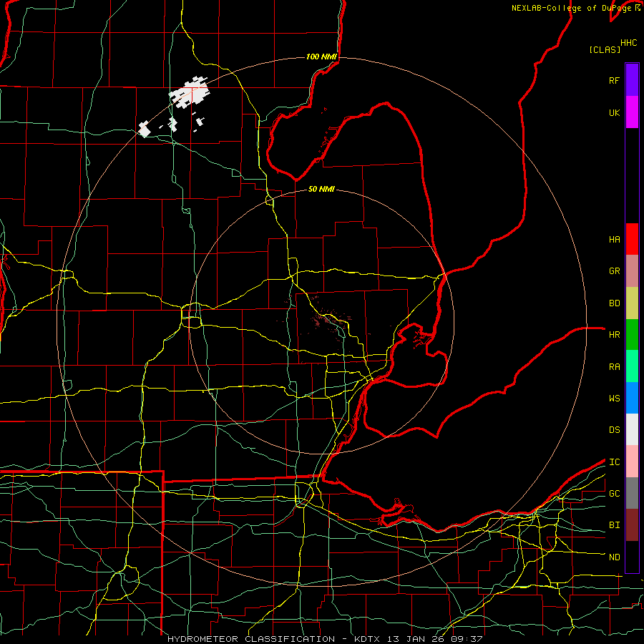644x644 pixels.
Task: Click the large white dry snow echo
Action: click(x=190, y=93)
